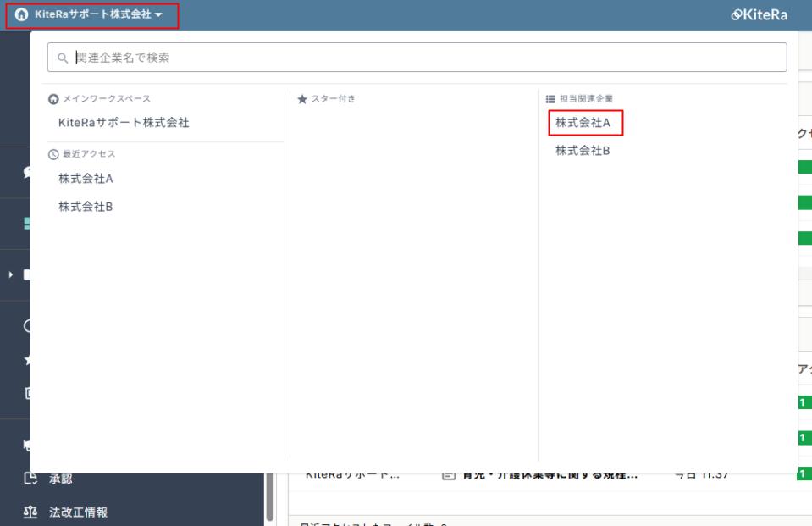Click the メインワークスペース heading label
The height and width of the screenshot is (526, 812).
107,98
